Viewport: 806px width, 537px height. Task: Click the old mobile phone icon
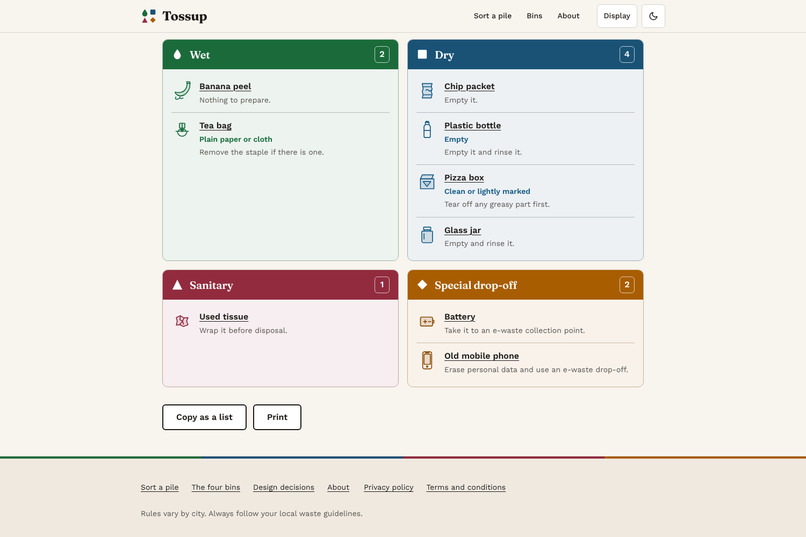click(427, 360)
